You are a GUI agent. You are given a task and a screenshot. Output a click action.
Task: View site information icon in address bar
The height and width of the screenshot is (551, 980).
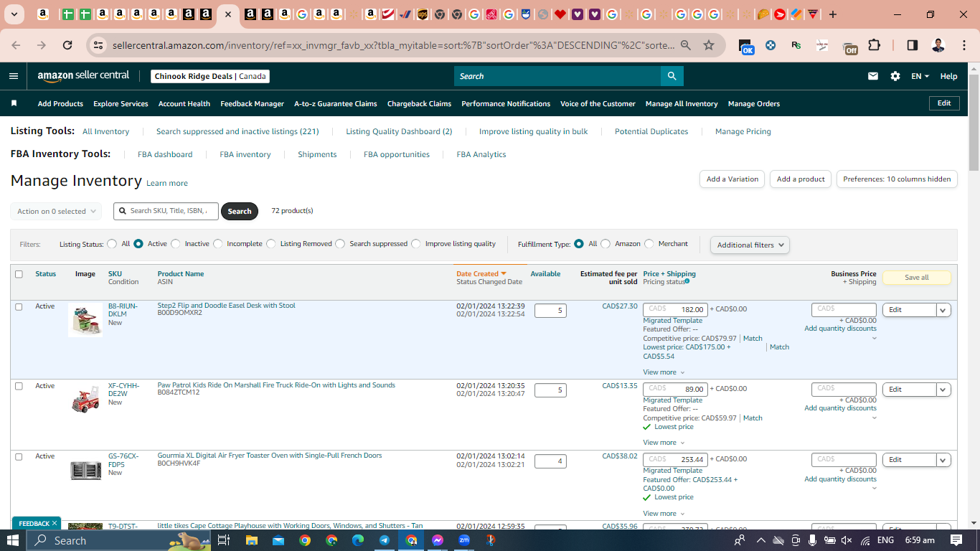[x=99, y=45]
